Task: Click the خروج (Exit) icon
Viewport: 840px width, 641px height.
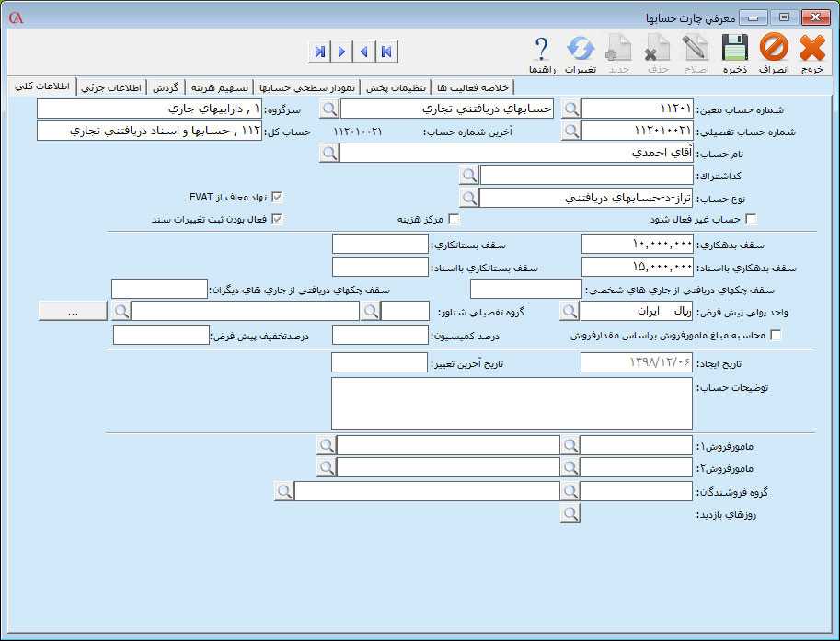Action: 812,46
